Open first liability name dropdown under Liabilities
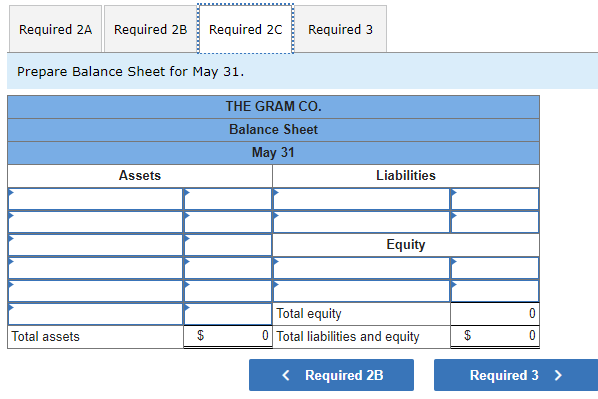The image size is (598, 399). click(361, 199)
